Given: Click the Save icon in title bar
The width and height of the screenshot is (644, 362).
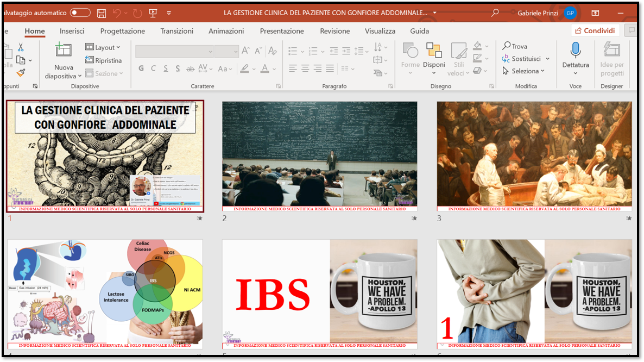Looking at the screenshot, I should [102, 13].
